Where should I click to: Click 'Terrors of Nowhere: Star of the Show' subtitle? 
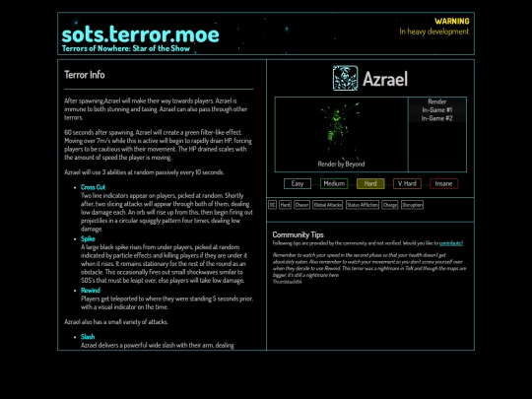coord(126,48)
